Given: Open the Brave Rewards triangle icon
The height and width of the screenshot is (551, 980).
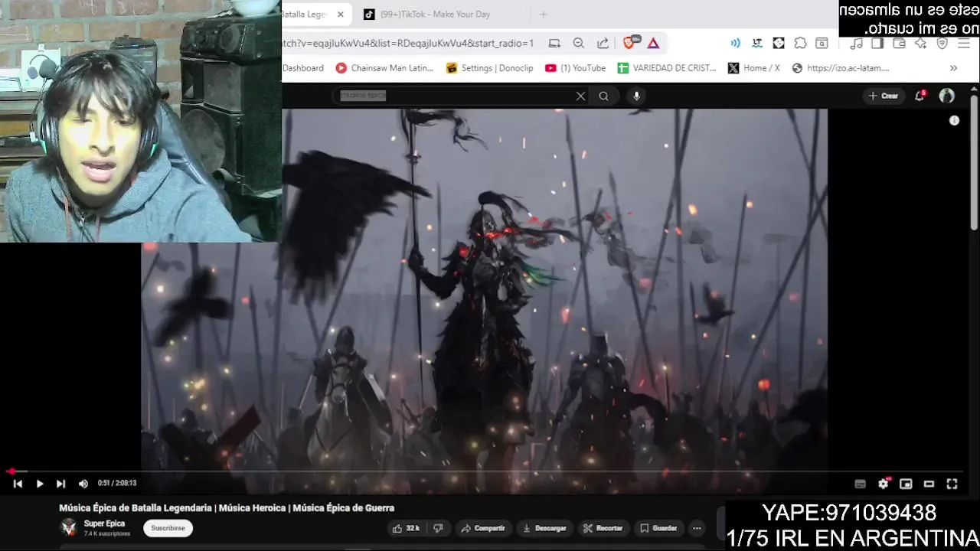Looking at the screenshot, I should tap(653, 44).
